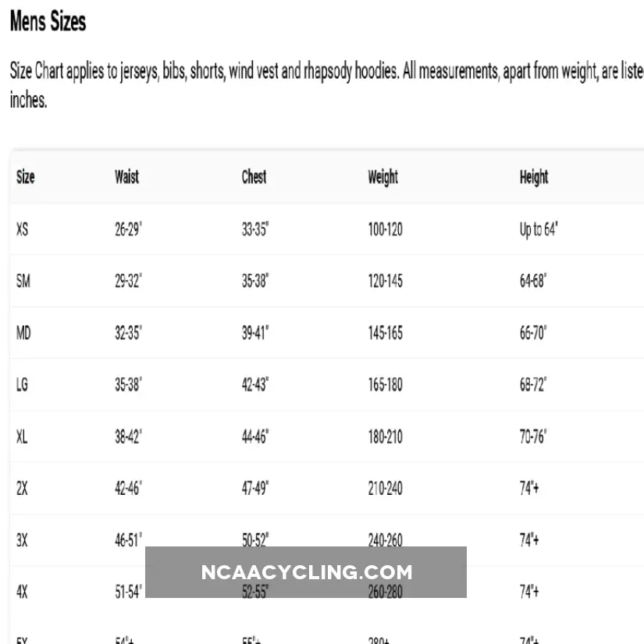Click the NCAACYCLING.COM watermark banner
This screenshot has width=644, height=644.
pyautogui.click(x=306, y=572)
